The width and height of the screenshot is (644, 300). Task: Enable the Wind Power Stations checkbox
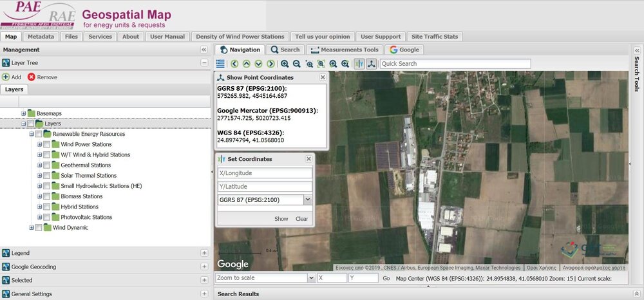(x=46, y=144)
